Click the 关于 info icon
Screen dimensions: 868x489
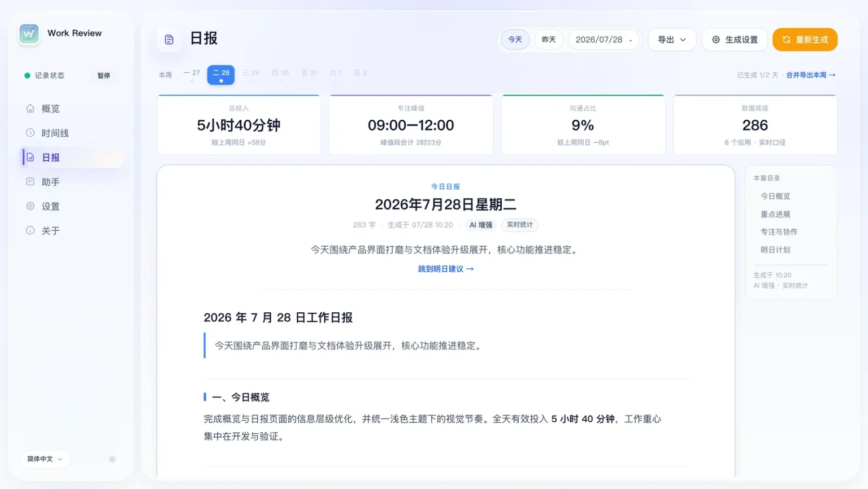(x=31, y=230)
